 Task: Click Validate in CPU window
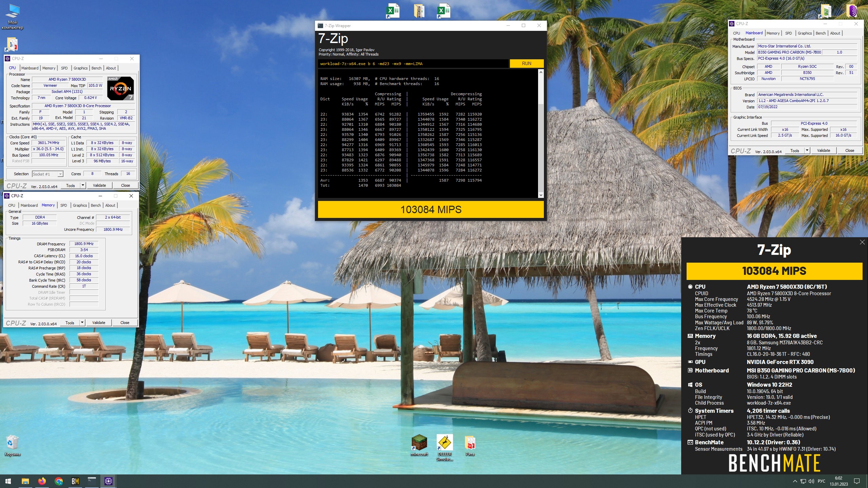coord(99,185)
